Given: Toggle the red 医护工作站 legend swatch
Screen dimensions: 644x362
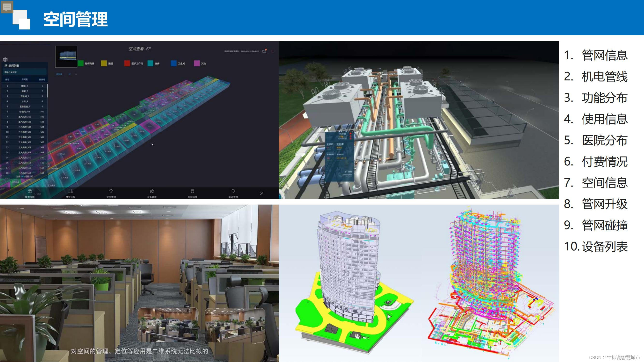Looking at the screenshot, I should click(127, 64).
